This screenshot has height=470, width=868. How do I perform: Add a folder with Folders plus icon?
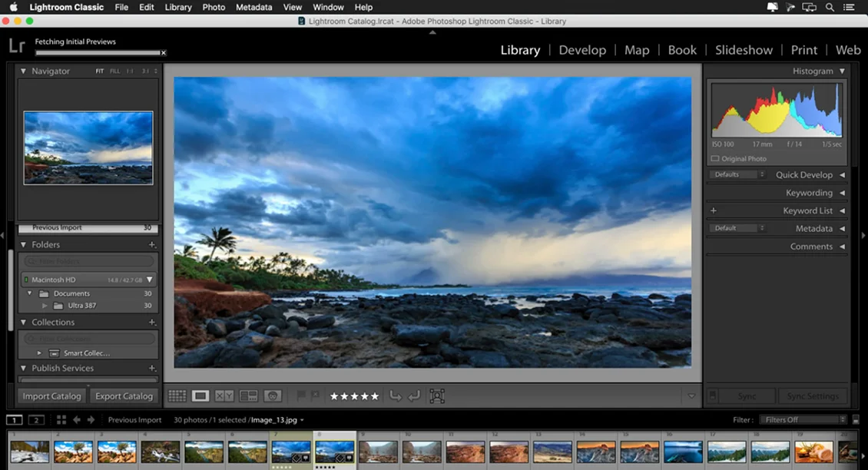(x=151, y=245)
